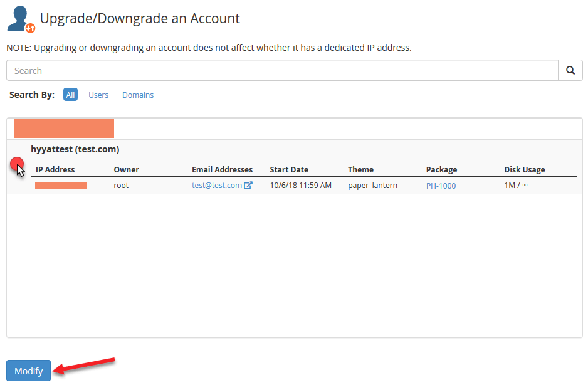
Task: Click the Theme column header
Action: (360, 169)
